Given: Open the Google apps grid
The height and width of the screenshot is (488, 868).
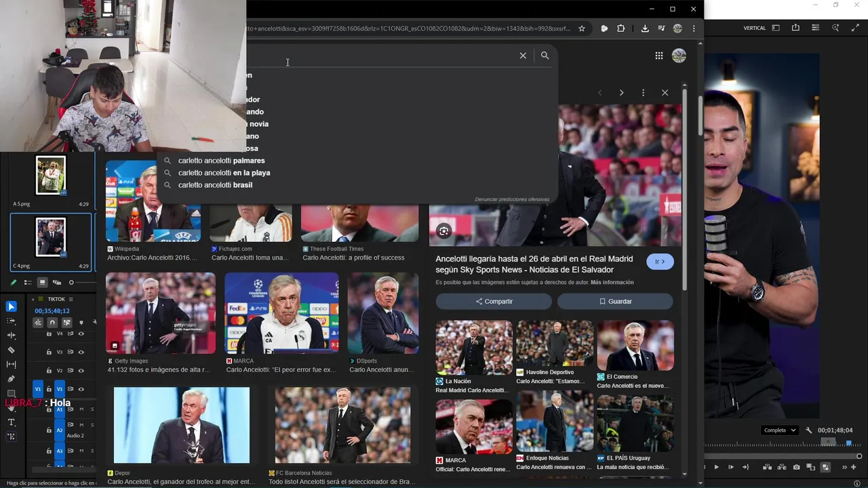Looking at the screenshot, I should tap(658, 56).
